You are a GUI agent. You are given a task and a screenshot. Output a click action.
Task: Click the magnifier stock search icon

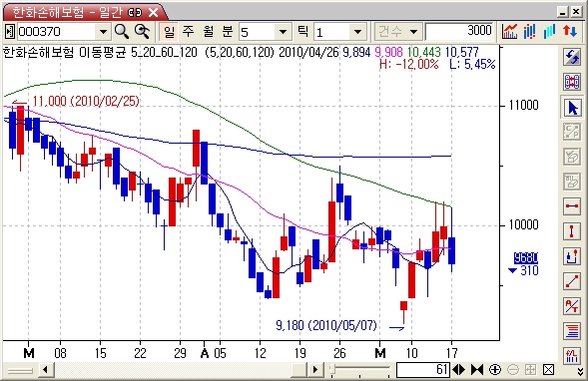(122, 32)
